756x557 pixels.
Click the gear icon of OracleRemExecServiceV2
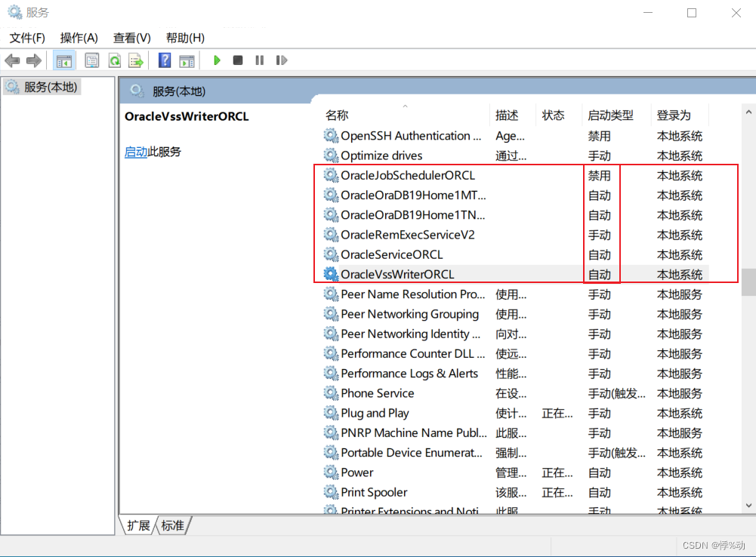point(331,235)
